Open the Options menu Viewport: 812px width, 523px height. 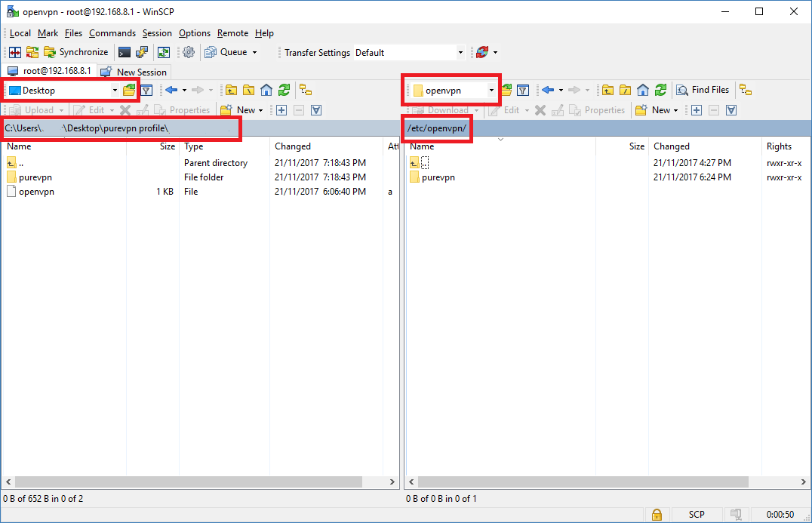click(194, 33)
